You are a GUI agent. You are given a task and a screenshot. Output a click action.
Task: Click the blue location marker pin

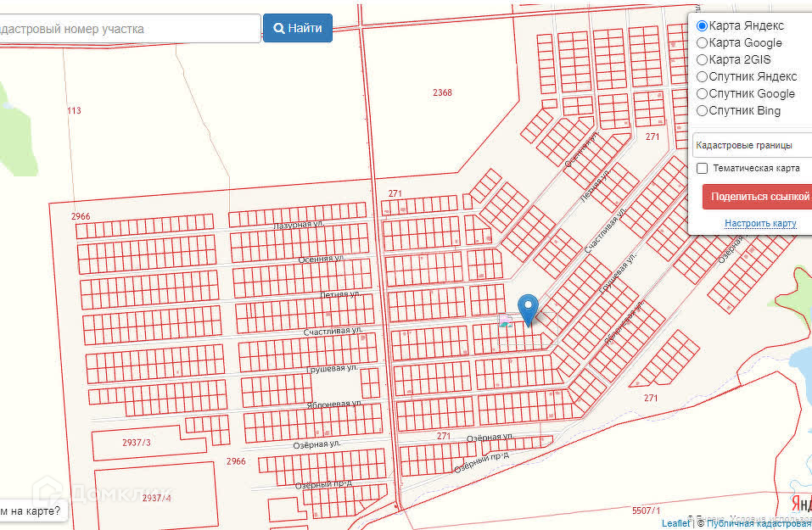(x=528, y=310)
